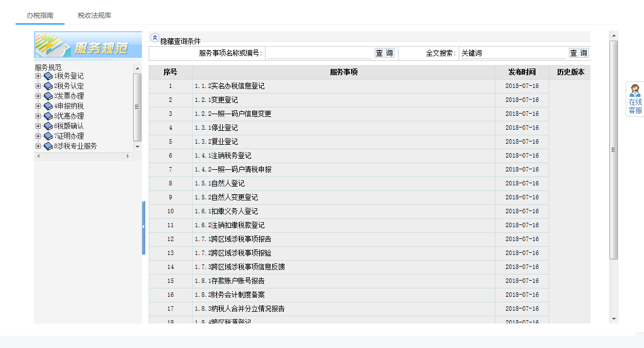Screen dimensions: 644x348
Task: Click the left 查询 search button
Action: tap(384, 52)
